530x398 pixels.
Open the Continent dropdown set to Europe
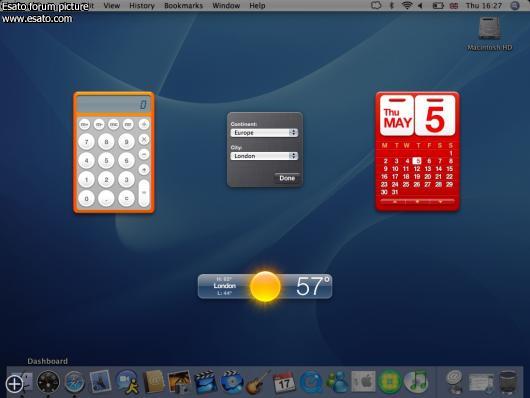tap(264, 133)
